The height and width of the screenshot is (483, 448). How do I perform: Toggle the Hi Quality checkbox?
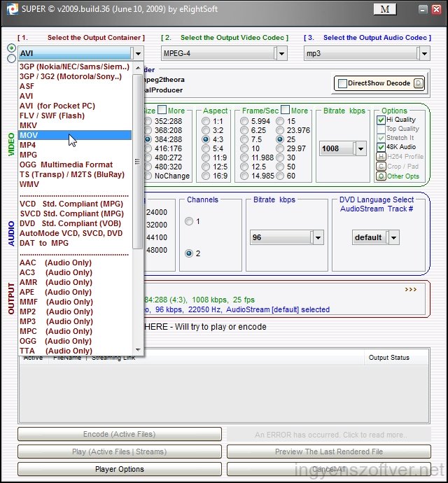tap(381, 120)
